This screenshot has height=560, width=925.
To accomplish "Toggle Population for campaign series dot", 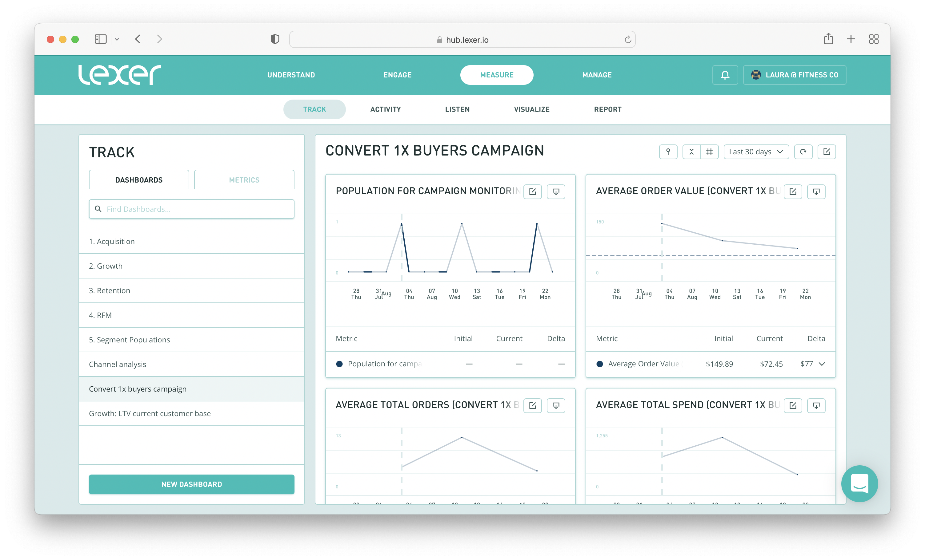I will coord(339,364).
